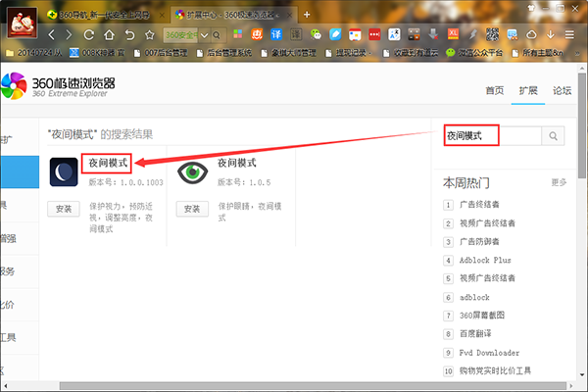Click the orange XL extension icon

(453, 34)
